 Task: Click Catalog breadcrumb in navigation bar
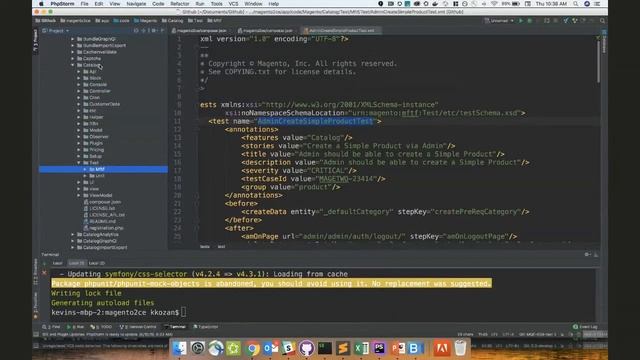click(173, 20)
